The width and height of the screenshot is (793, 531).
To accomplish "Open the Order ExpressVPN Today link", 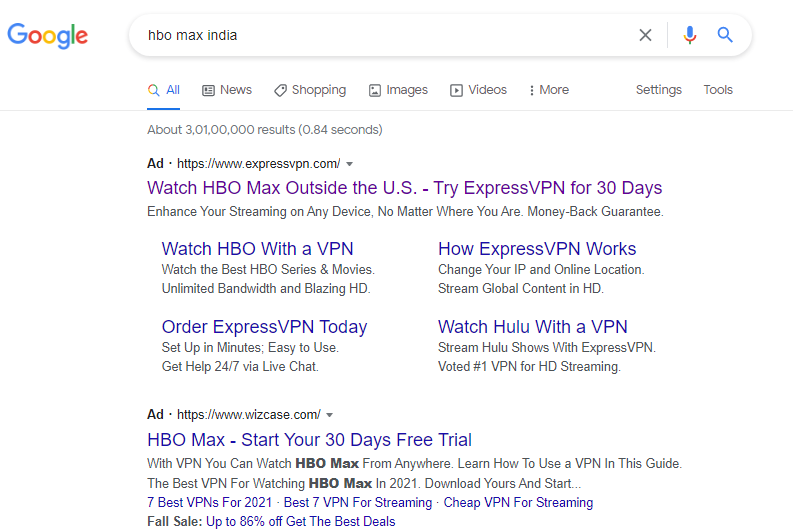I will (265, 327).
